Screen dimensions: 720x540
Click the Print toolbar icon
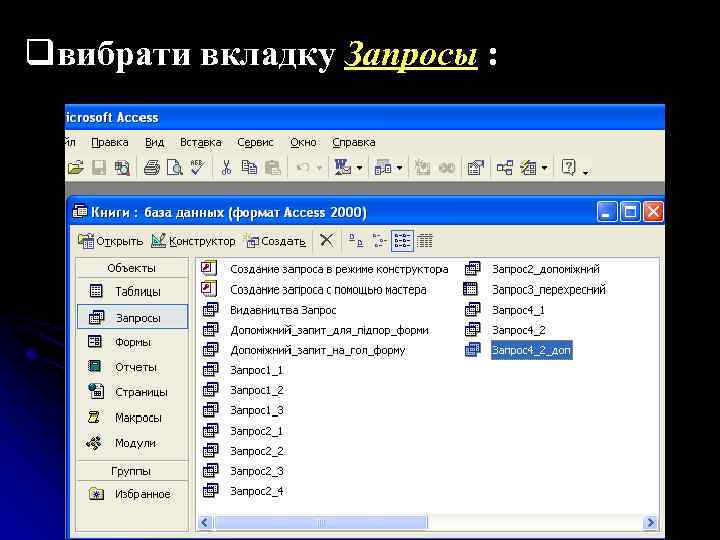pyautogui.click(x=152, y=168)
